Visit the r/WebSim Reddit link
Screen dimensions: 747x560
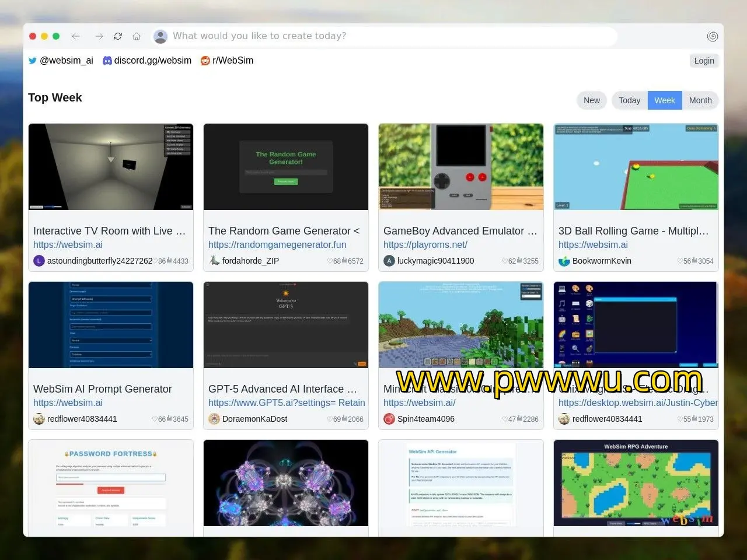(227, 61)
